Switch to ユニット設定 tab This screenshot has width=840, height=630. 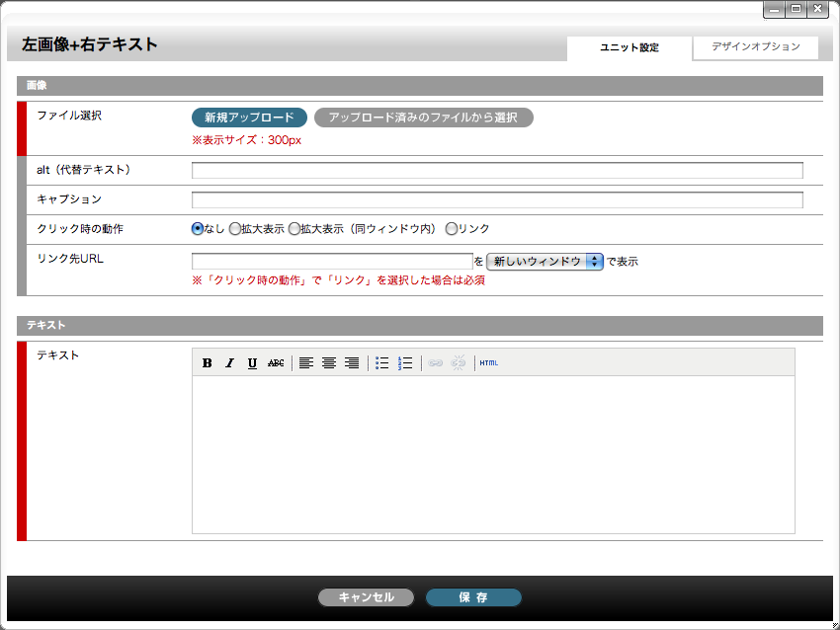630,47
